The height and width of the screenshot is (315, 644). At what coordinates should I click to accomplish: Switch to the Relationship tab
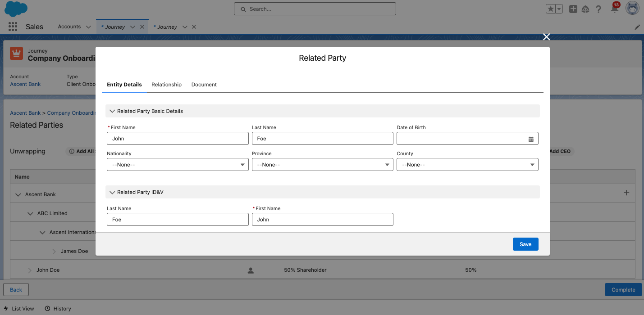click(x=166, y=85)
